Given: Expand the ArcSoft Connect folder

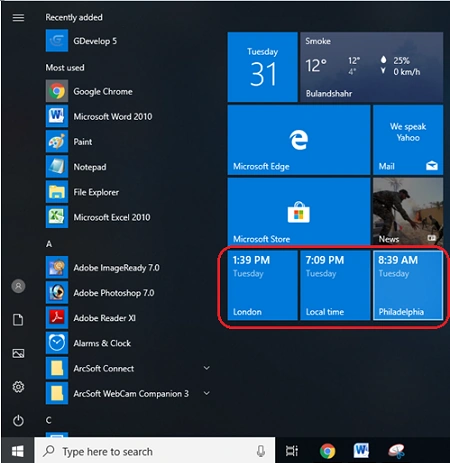Looking at the screenshot, I should pos(207,368).
